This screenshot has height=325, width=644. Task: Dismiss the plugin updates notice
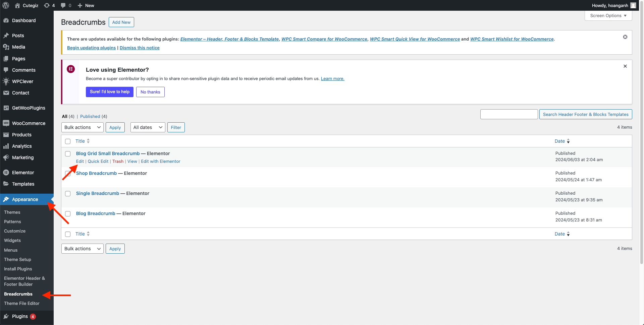625,37
